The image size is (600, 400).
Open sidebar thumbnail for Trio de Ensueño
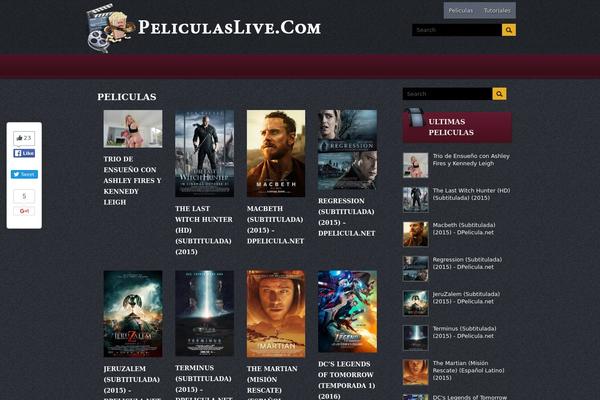416,165
